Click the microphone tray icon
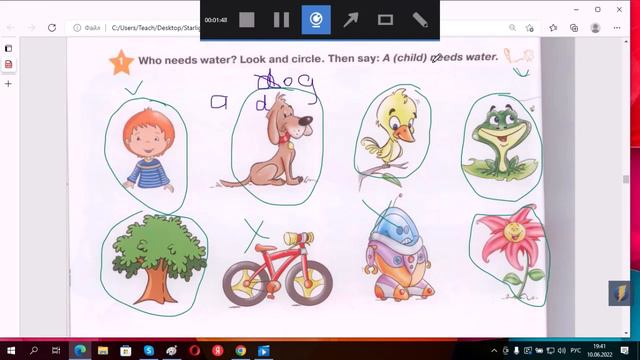This screenshot has height=360, width=640. pyautogui.click(x=516, y=351)
